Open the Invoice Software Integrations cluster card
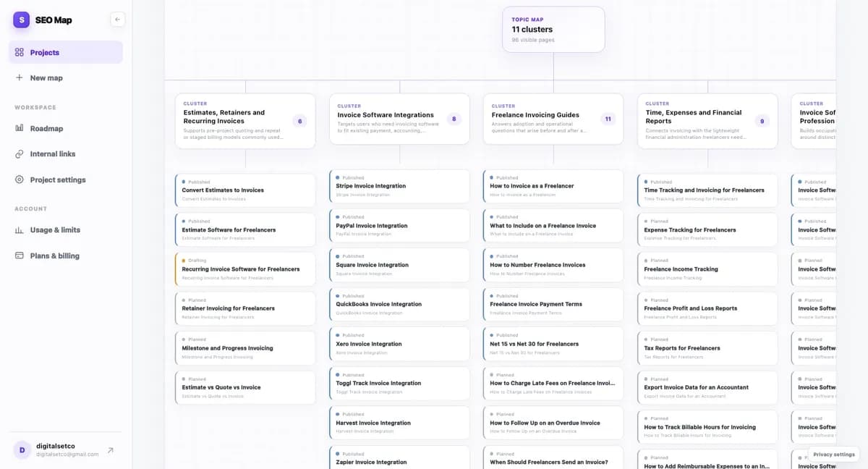 coord(399,119)
